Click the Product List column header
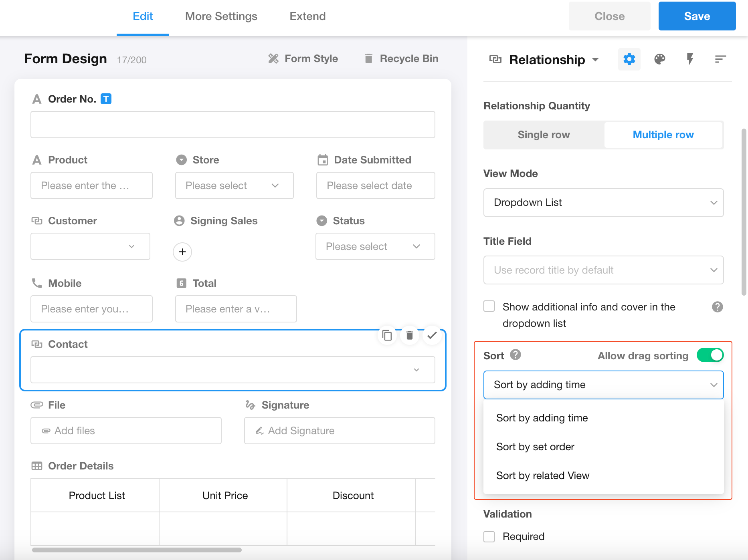The height and width of the screenshot is (560, 748). pyautogui.click(x=95, y=496)
